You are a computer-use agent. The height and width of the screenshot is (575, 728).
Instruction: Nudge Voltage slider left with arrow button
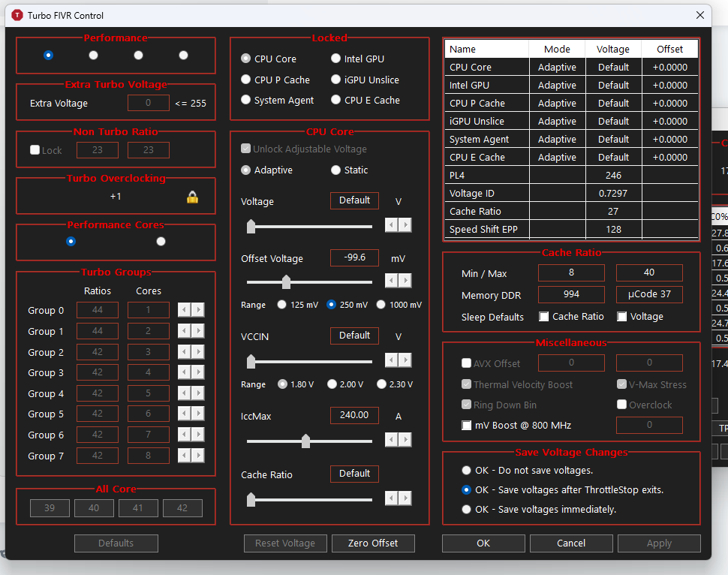pos(391,225)
